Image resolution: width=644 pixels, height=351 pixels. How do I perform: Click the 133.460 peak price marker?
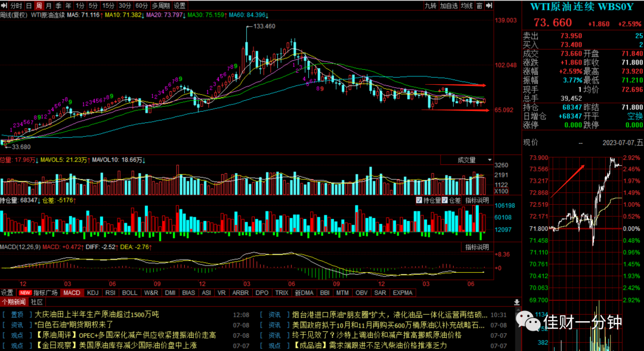(x=265, y=26)
